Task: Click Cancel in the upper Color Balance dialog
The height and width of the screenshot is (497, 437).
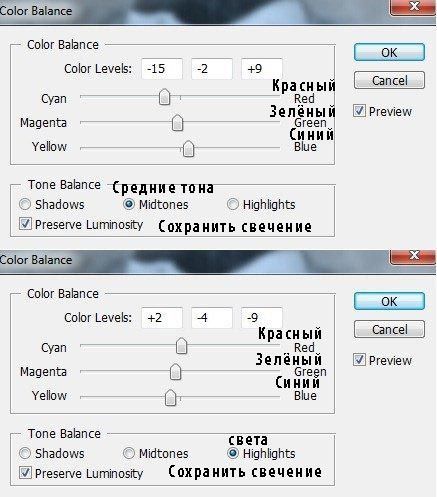Action: (389, 80)
